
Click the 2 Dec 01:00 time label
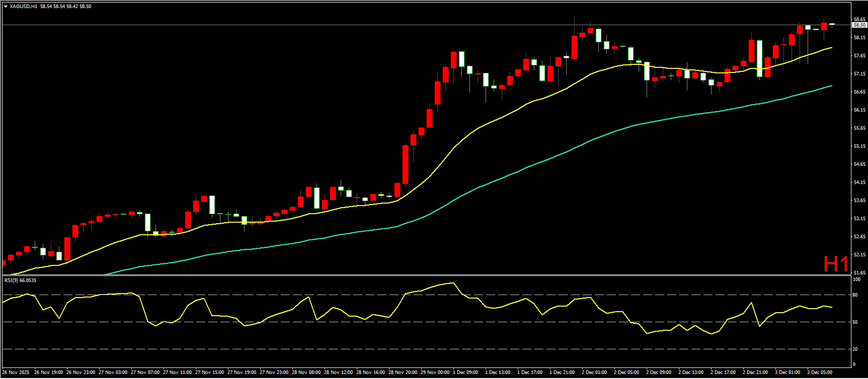pyautogui.click(x=594, y=372)
